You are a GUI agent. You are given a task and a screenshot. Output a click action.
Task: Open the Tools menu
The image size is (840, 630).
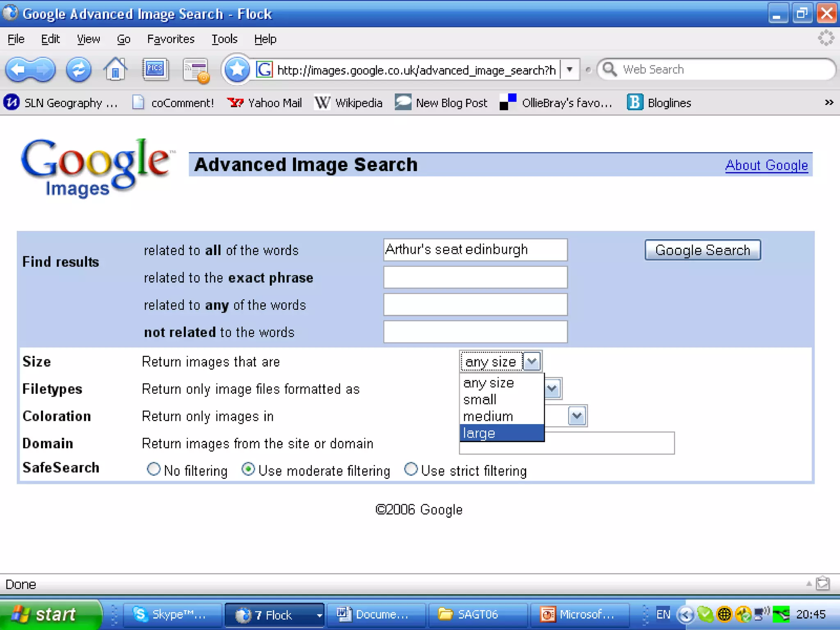coord(224,39)
